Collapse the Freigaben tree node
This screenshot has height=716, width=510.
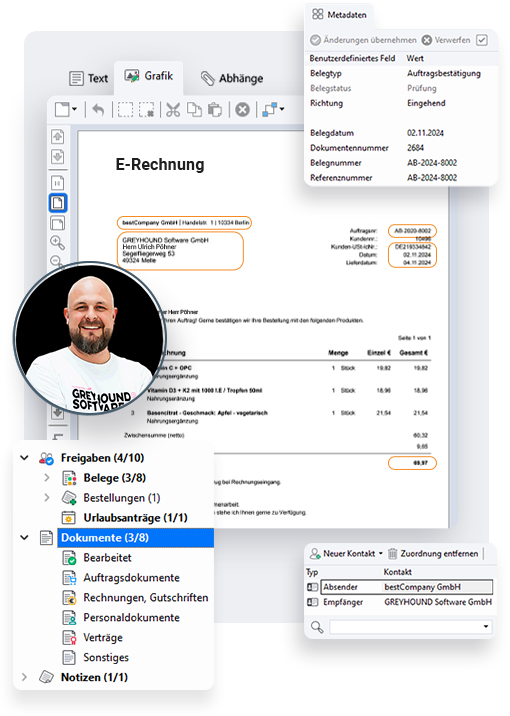[24, 458]
